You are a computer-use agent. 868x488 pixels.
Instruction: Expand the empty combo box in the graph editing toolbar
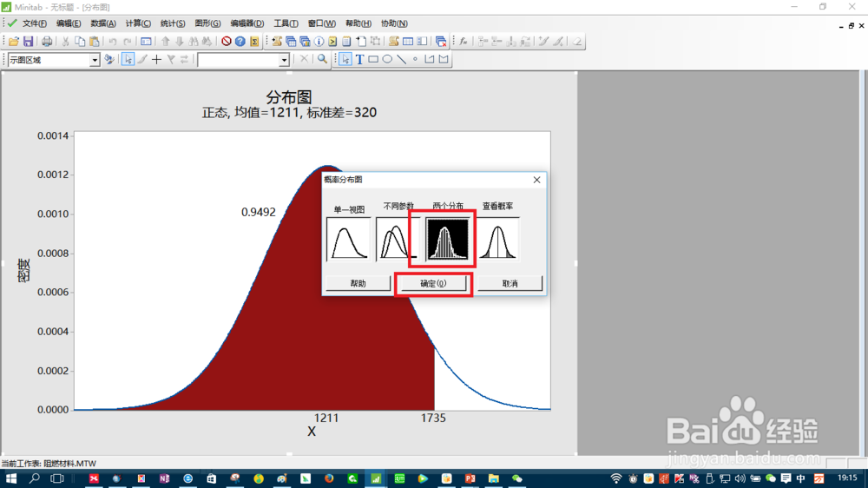[x=284, y=60]
